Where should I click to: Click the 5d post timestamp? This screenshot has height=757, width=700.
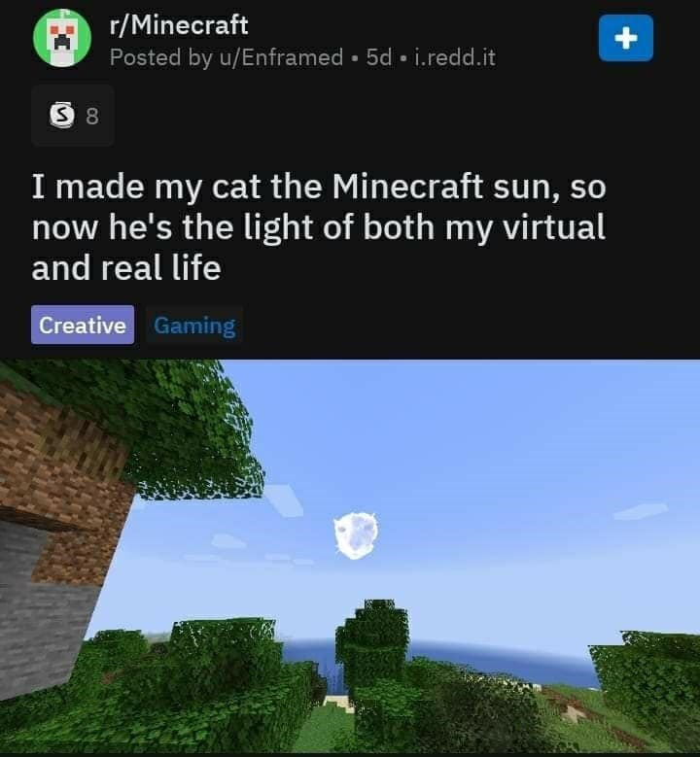[x=378, y=57]
